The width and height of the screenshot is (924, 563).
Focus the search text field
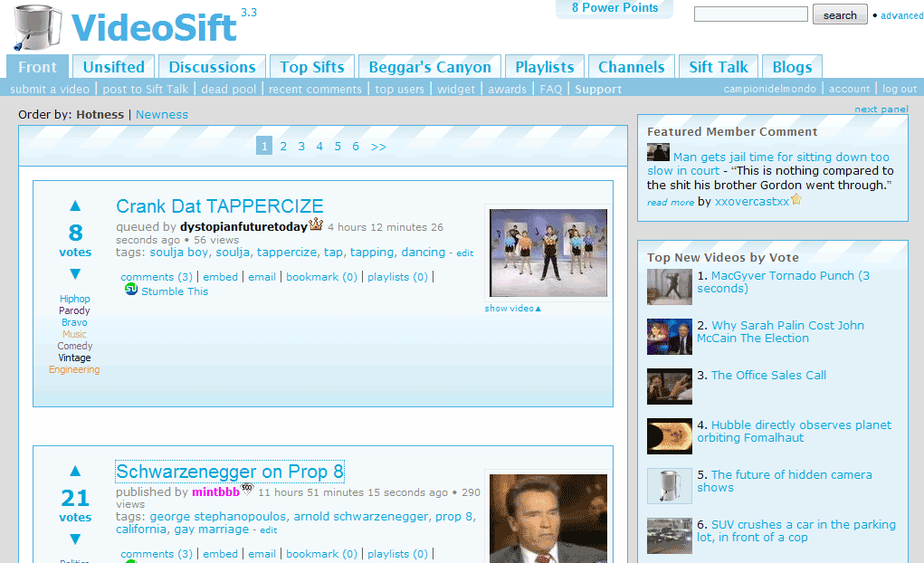pos(751,14)
